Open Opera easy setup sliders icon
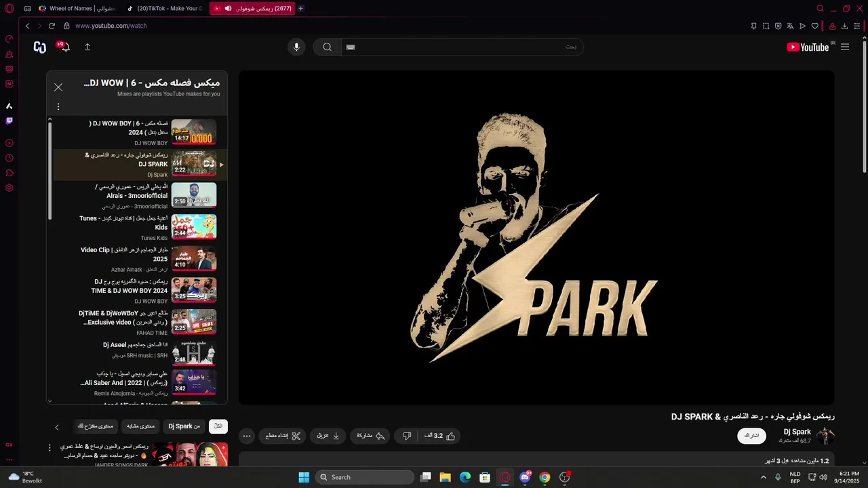868x488 pixels. coord(858,26)
